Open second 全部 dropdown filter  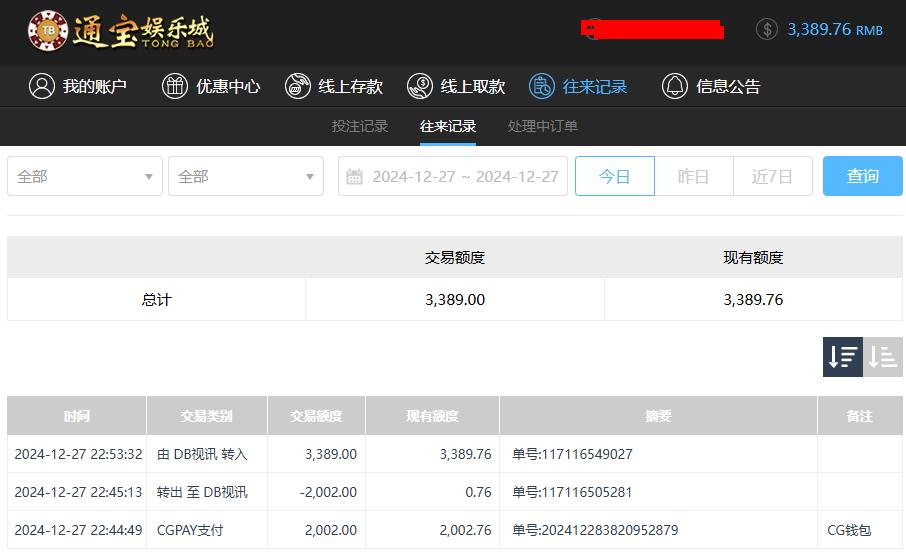point(246,176)
